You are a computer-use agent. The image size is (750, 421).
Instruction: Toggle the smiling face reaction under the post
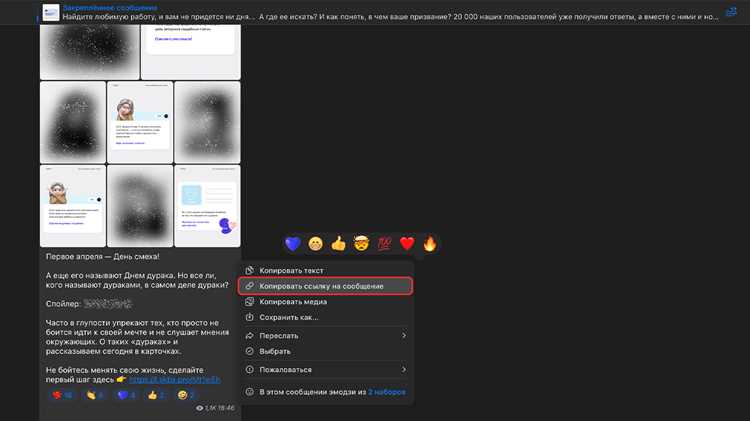[x=186, y=395]
